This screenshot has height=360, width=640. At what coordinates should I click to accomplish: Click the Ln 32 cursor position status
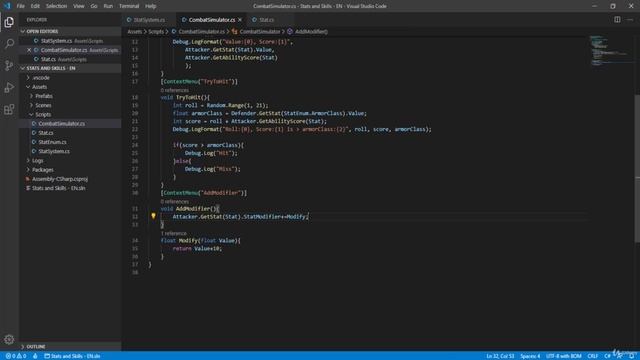coord(500,356)
